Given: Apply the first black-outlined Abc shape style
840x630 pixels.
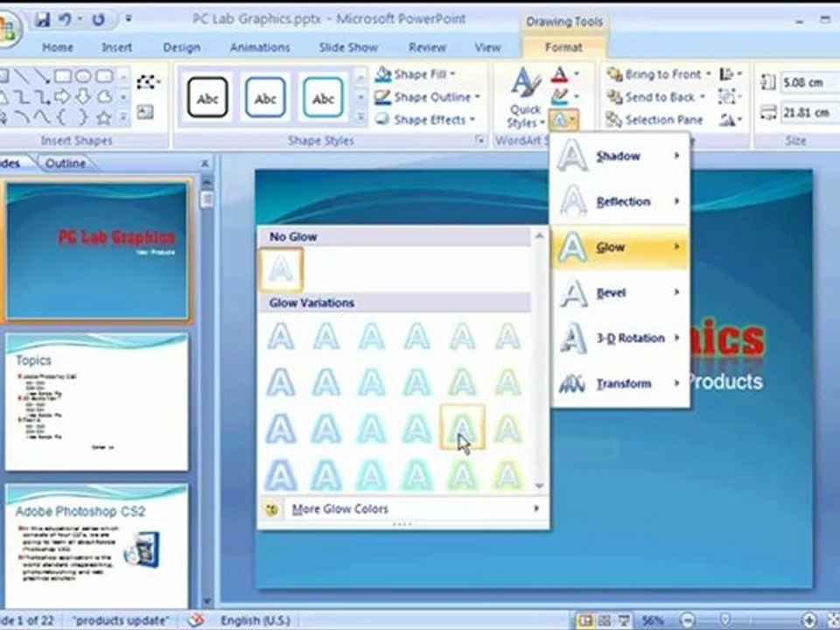Looking at the screenshot, I should [207, 97].
